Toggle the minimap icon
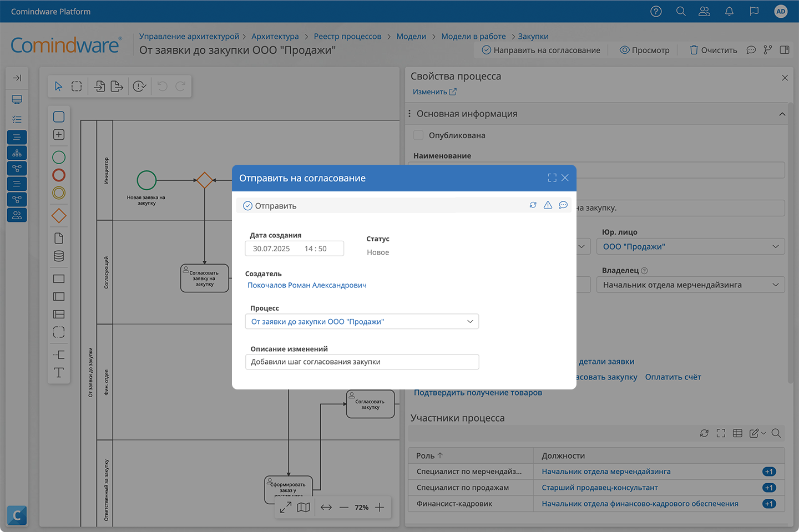The image size is (799, 532). pos(304,507)
